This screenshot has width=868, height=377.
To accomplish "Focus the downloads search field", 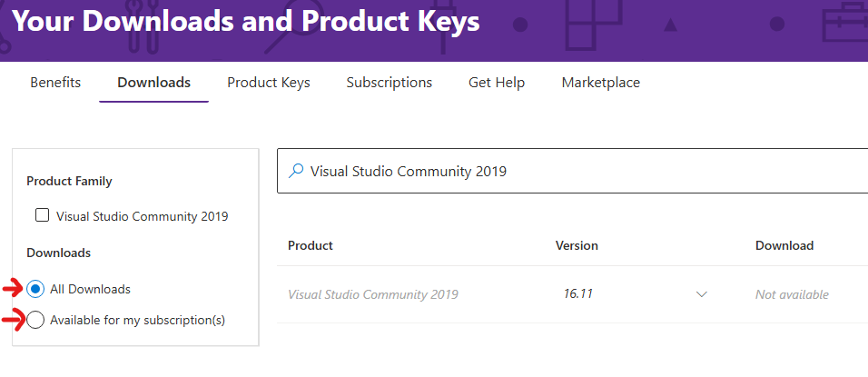I will pyautogui.click(x=572, y=171).
